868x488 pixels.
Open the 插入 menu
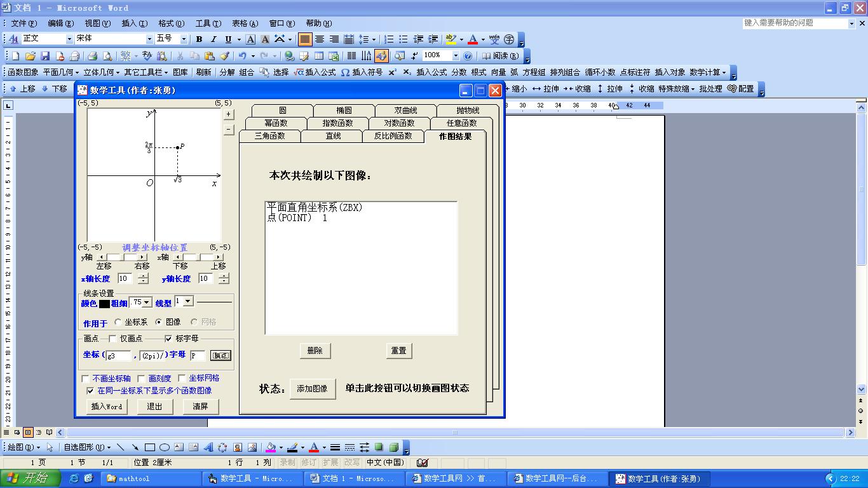pyautogui.click(x=133, y=24)
